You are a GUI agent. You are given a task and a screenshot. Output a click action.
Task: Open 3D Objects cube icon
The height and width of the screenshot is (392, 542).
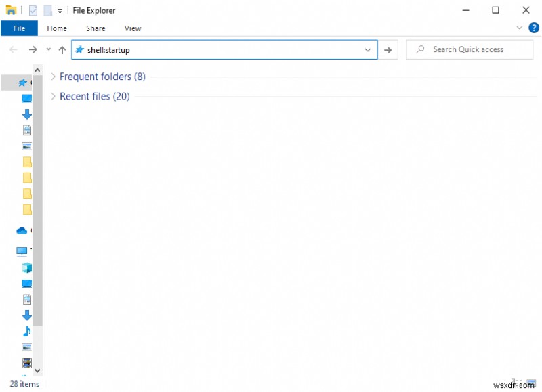26,267
